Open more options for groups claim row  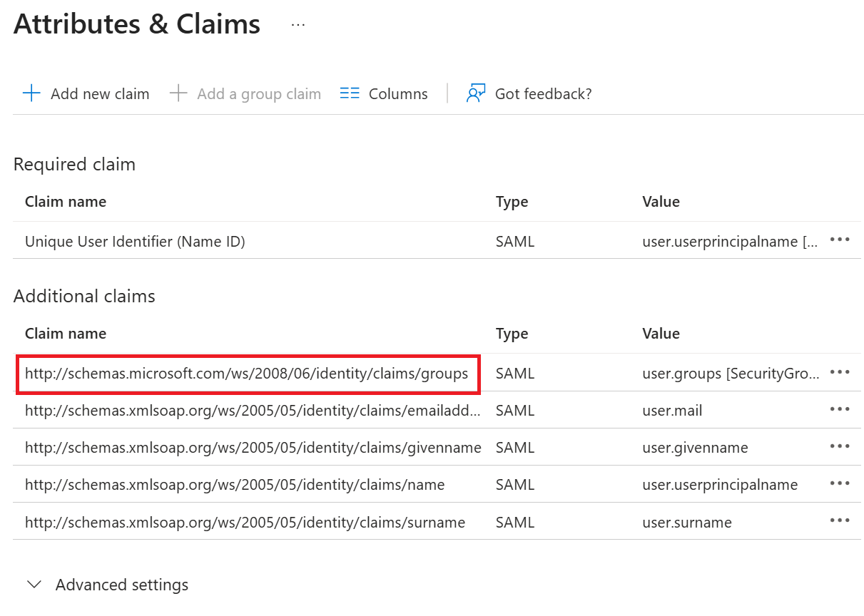[x=840, y=372]
